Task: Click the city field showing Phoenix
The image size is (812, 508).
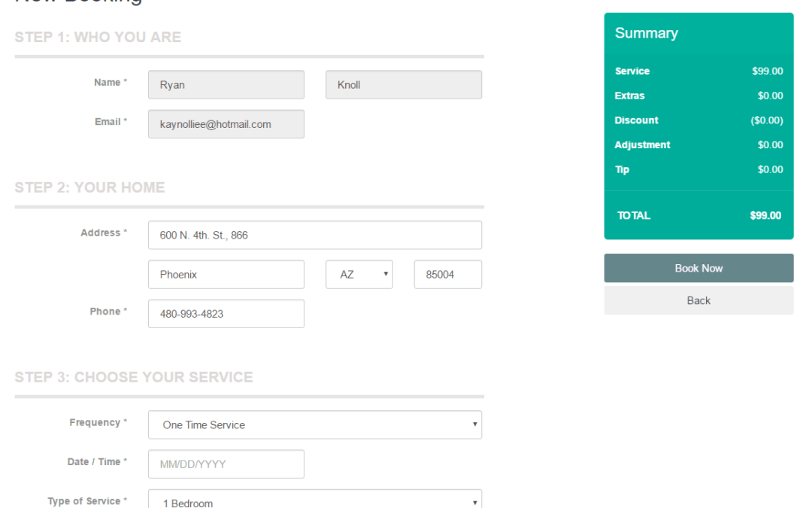Action: [x=226, y=274]
